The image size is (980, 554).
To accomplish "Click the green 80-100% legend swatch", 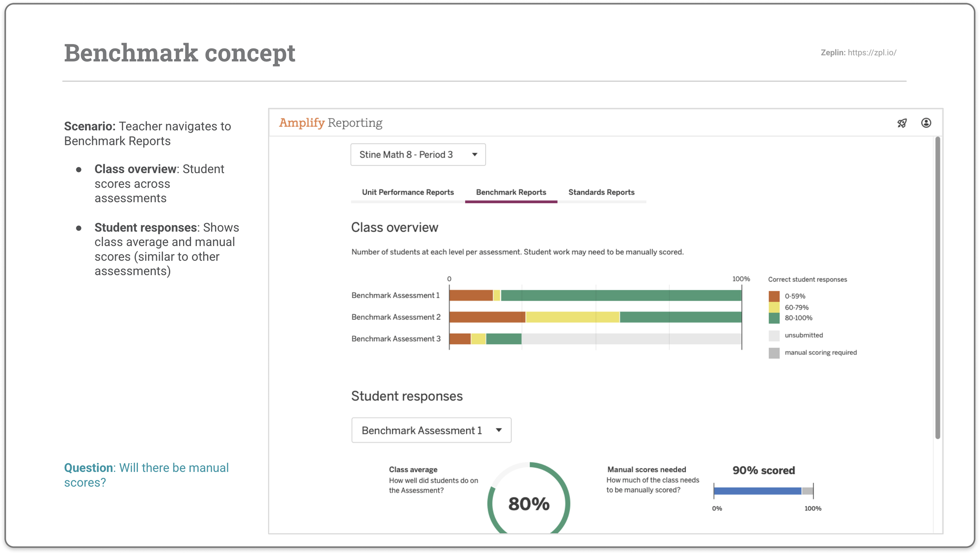I will coord(774,318).
